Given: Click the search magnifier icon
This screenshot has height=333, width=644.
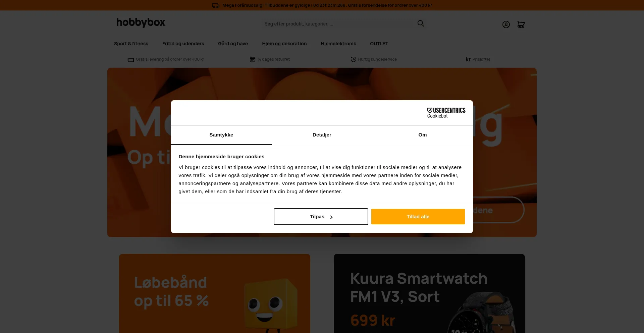Looking at the screenshot, I should click(x=421, y=23).
